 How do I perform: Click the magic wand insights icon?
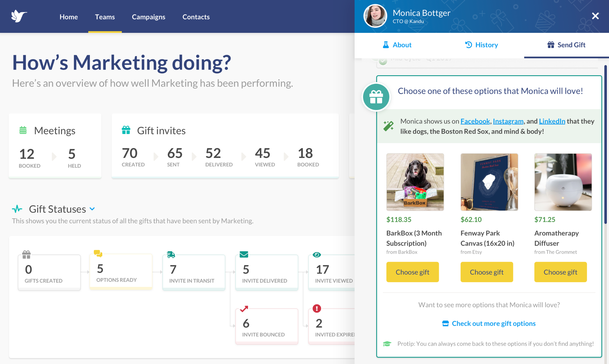pos(389,126)
